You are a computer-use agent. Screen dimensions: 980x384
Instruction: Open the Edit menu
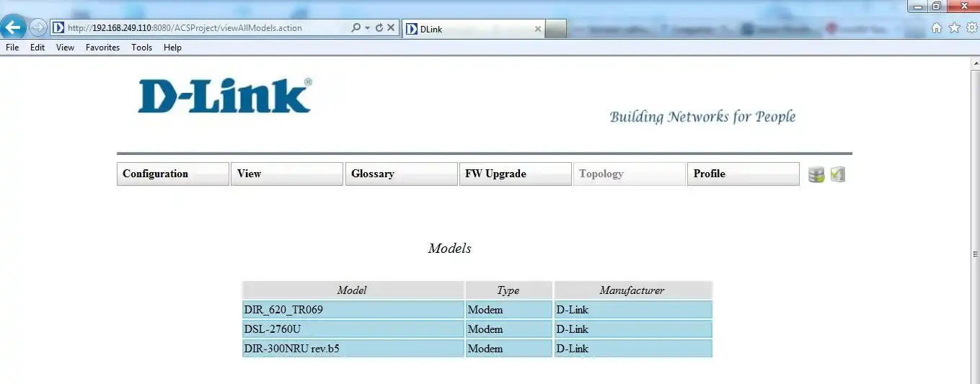(x=37, y=48)
